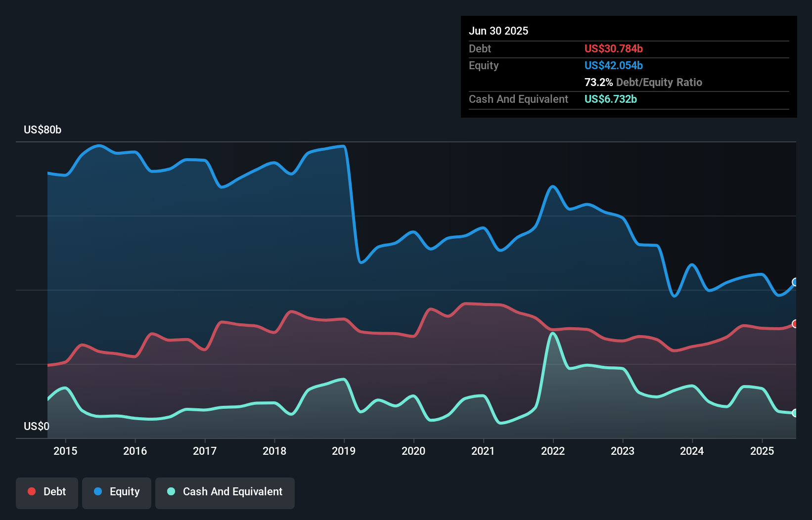This screenshot has width=812, height=520.
Task: Select the 2025 x-axis year label
Action: click(762, 451)
